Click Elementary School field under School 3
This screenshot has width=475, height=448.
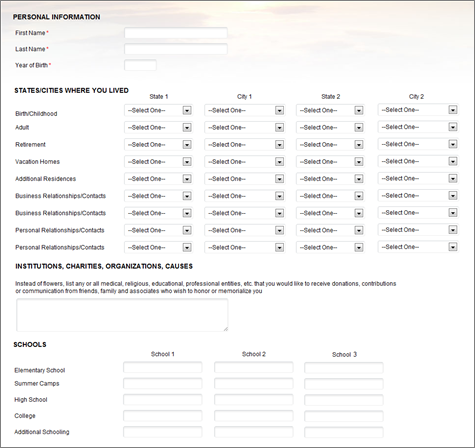[x=344, y=368]
